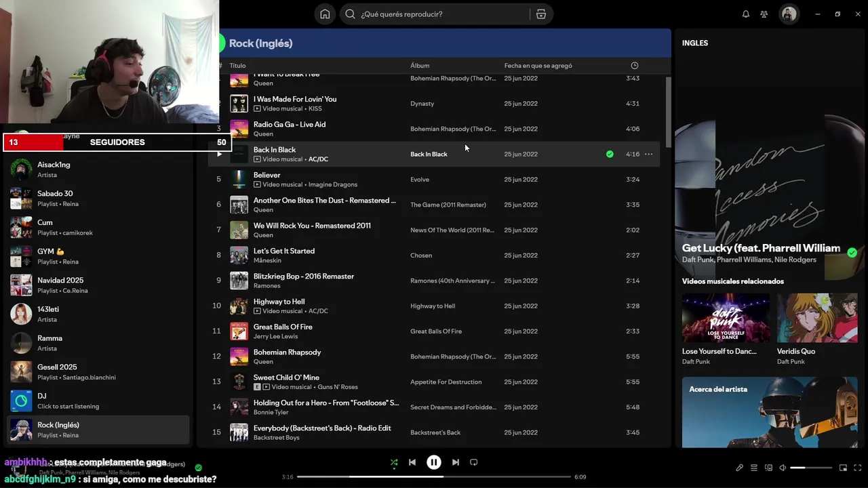Sort by Álbum column

[x=420, y=66]
